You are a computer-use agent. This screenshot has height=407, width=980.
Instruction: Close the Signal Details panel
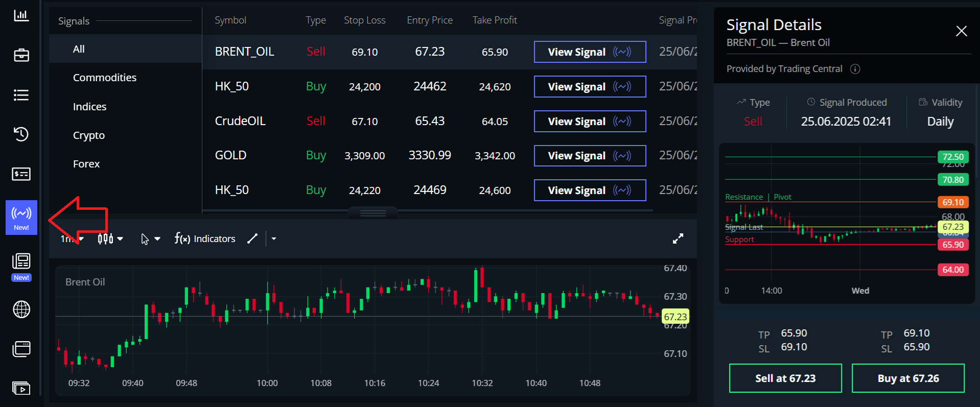point(961,31)
